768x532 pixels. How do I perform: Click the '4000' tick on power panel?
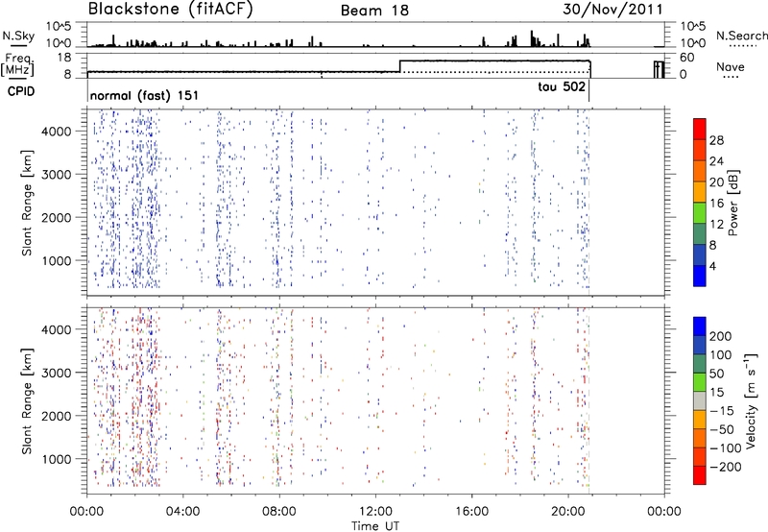click(56, 132)
